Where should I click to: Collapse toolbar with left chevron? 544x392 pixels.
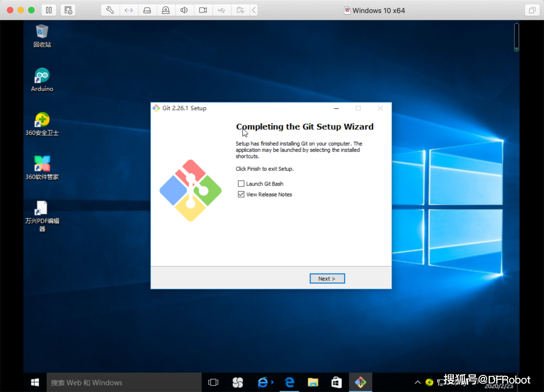pyautogui.click(x=254, y=10)
